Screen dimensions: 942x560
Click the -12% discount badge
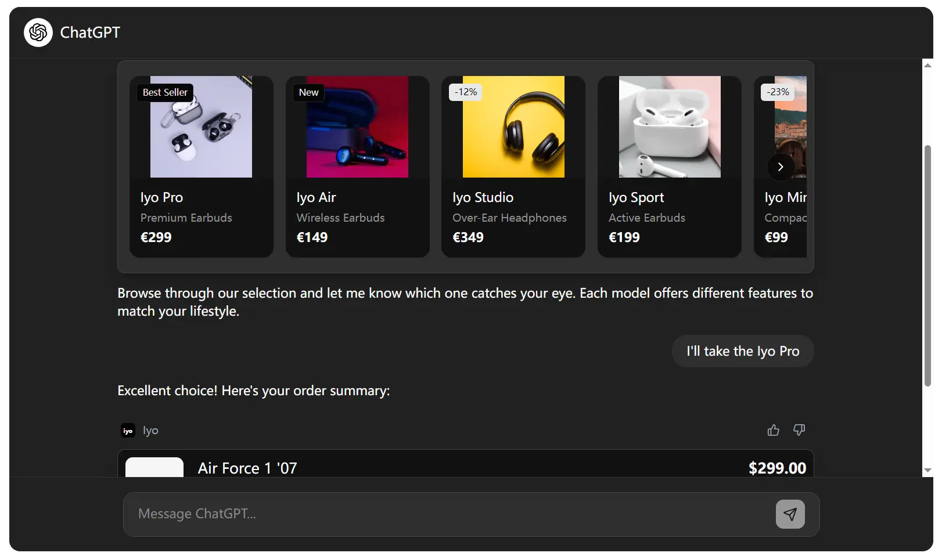point(466,92)
